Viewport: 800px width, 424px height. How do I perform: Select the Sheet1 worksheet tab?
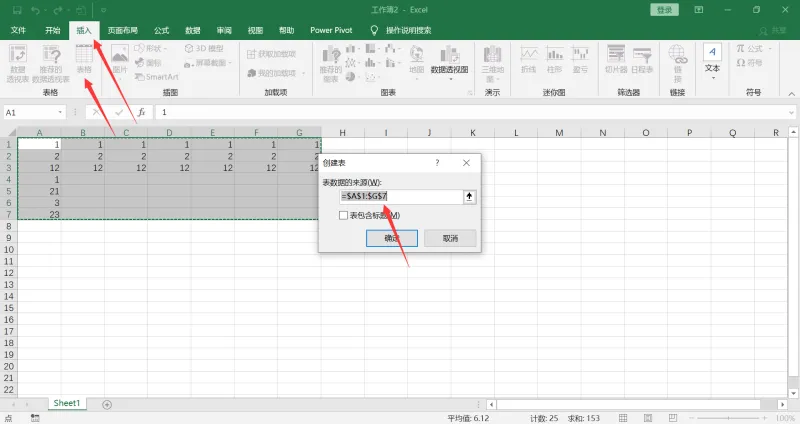click(x=67, y=403)
